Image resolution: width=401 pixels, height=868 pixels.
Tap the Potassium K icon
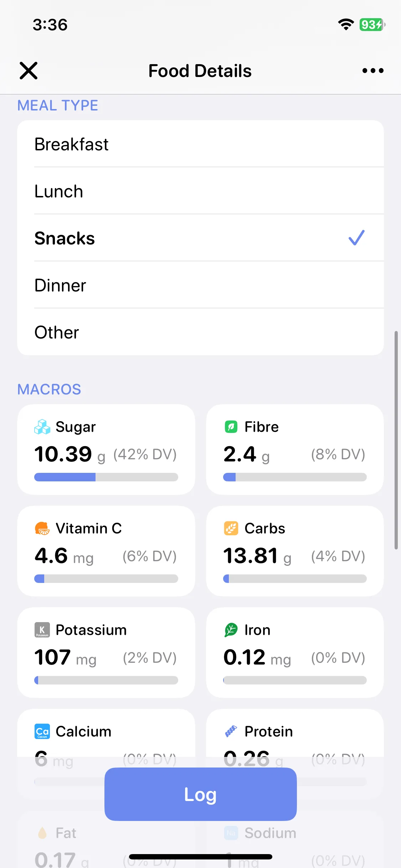[42, 630]
